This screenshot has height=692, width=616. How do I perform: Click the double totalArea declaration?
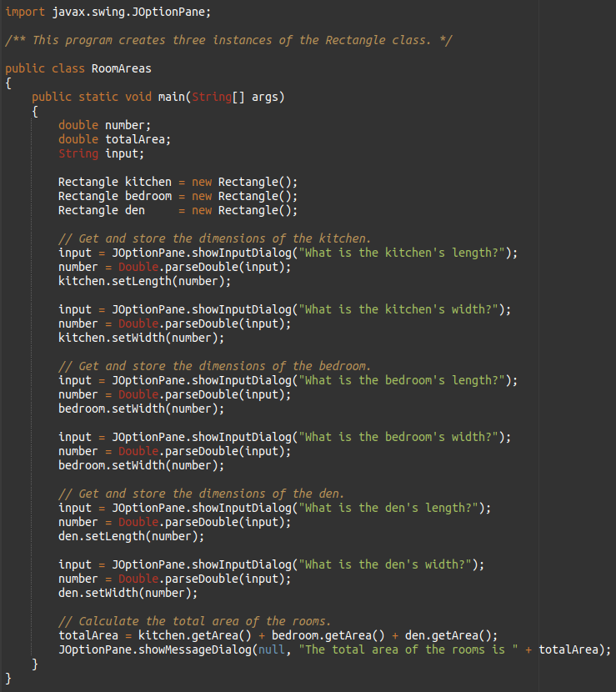[x=114, y=139]
